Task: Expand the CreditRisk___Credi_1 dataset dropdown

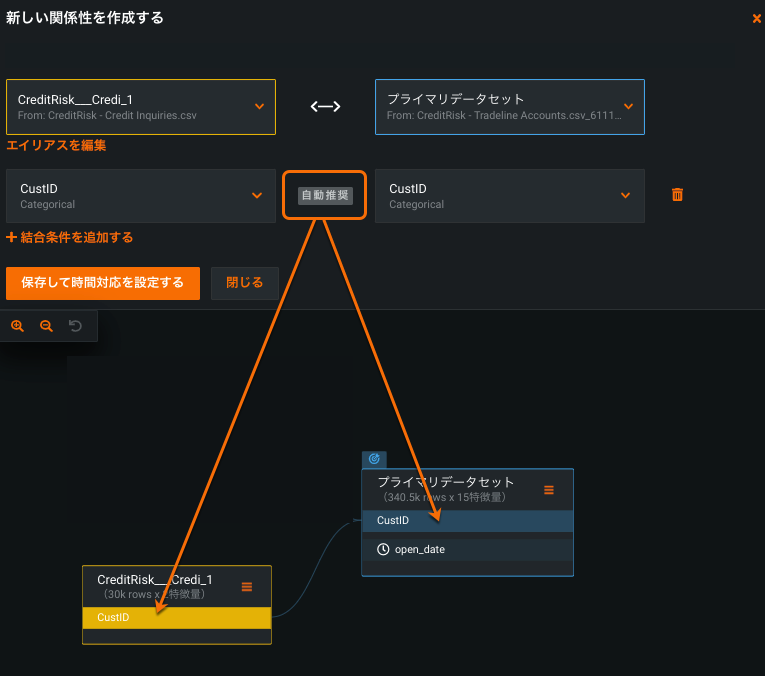Action: click(259, 106)
